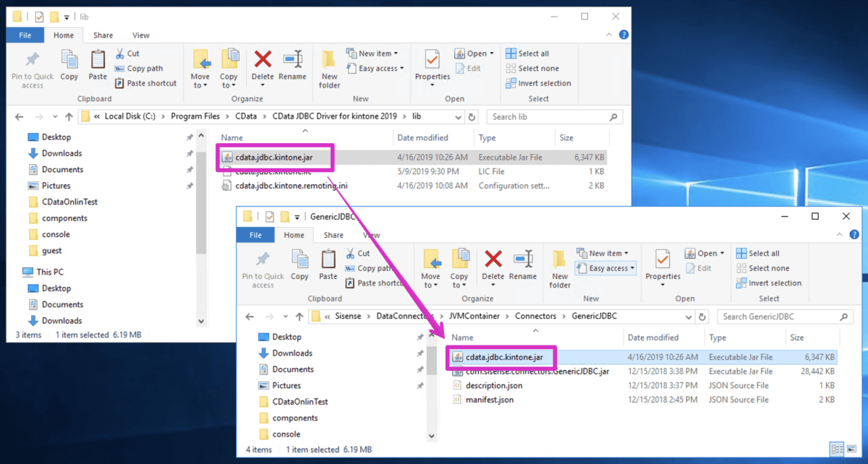868x464 pixels.
Task: Open the View tab in lib window
Action: click(x=141, y=35)
